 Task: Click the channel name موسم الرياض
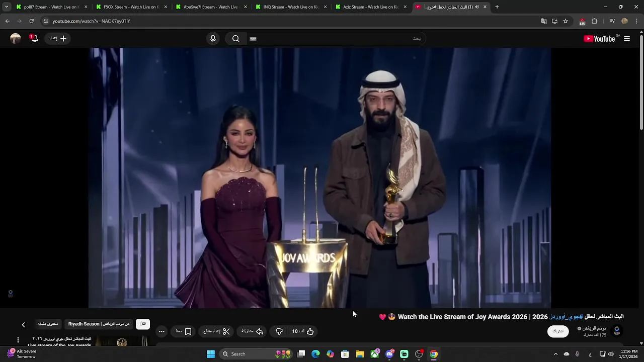coord(594,328)
